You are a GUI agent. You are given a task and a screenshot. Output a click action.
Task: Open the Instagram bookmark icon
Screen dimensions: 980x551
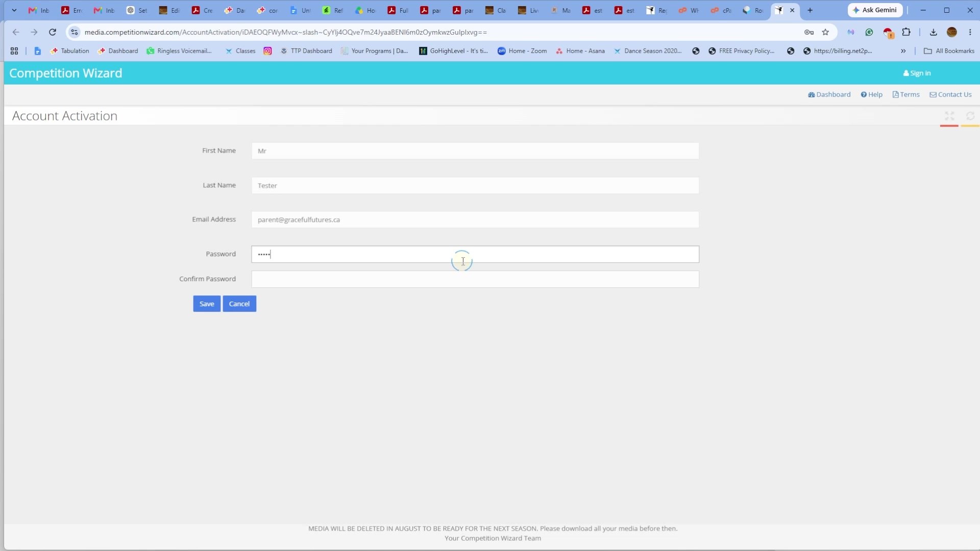pos(267,51)
